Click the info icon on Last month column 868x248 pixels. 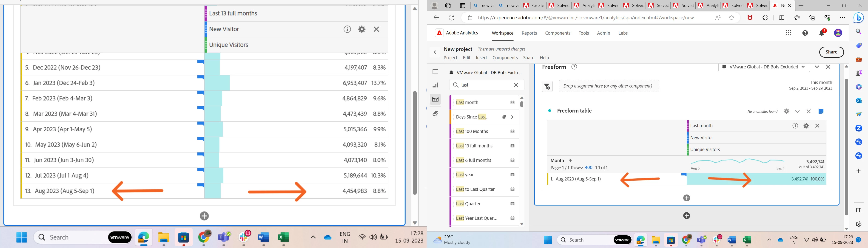[x=795, y=126]
